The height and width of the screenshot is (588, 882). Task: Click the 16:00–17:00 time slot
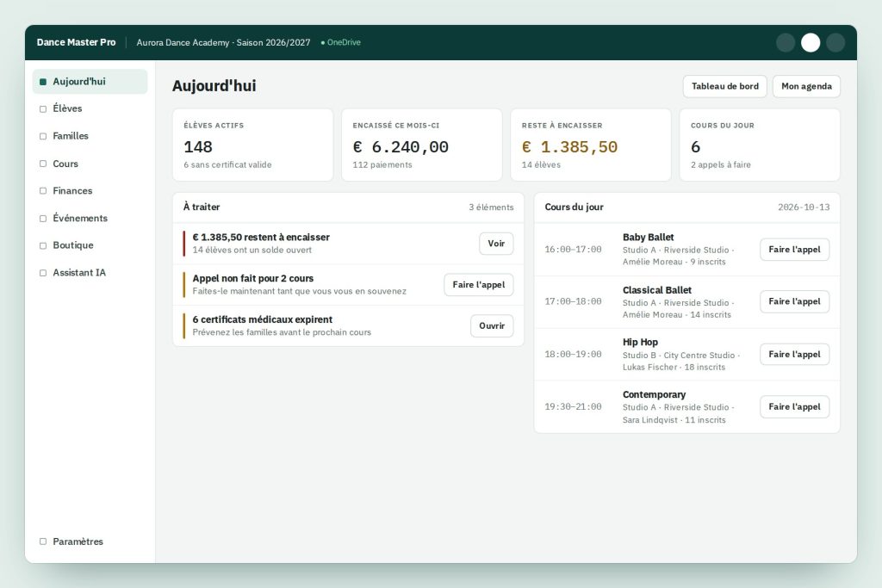click(573, 249)
